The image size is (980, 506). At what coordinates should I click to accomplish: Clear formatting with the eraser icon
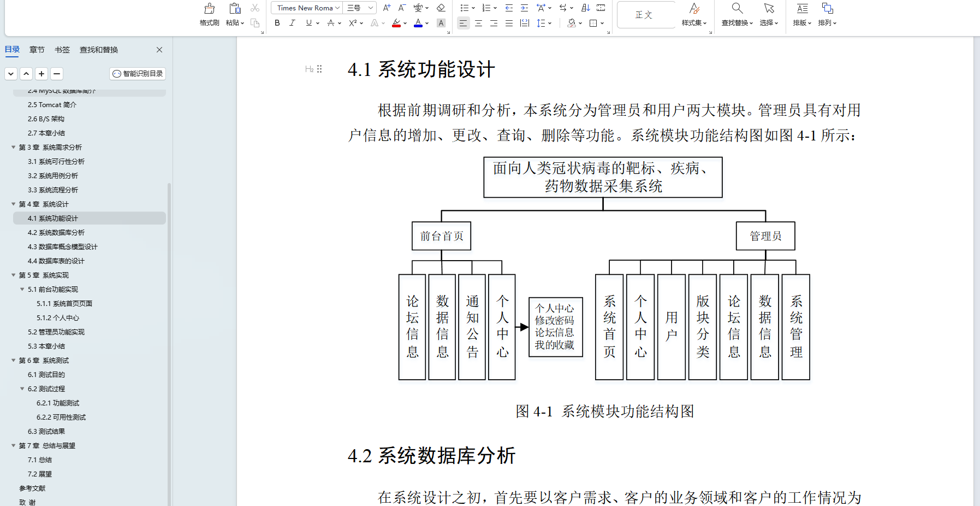pos(441,8)
